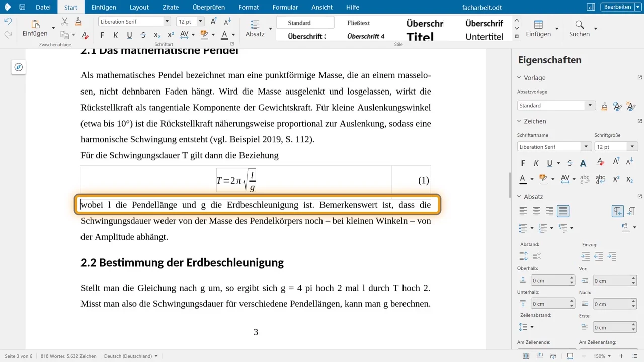Click the formula object in the document
Screen dimensions: 644x362
(236, 180)
